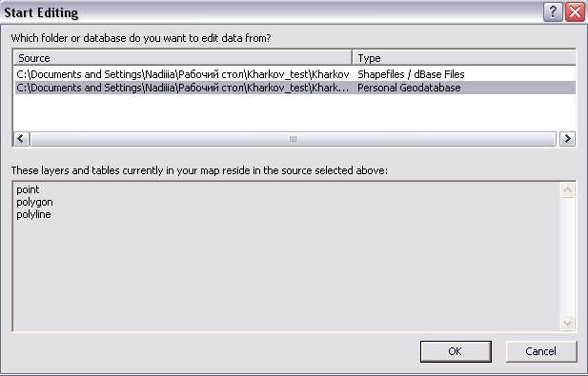Select the Shapefiles / dBase Files source row
Screen dimensions: 588x376
[x=295, y=74]
